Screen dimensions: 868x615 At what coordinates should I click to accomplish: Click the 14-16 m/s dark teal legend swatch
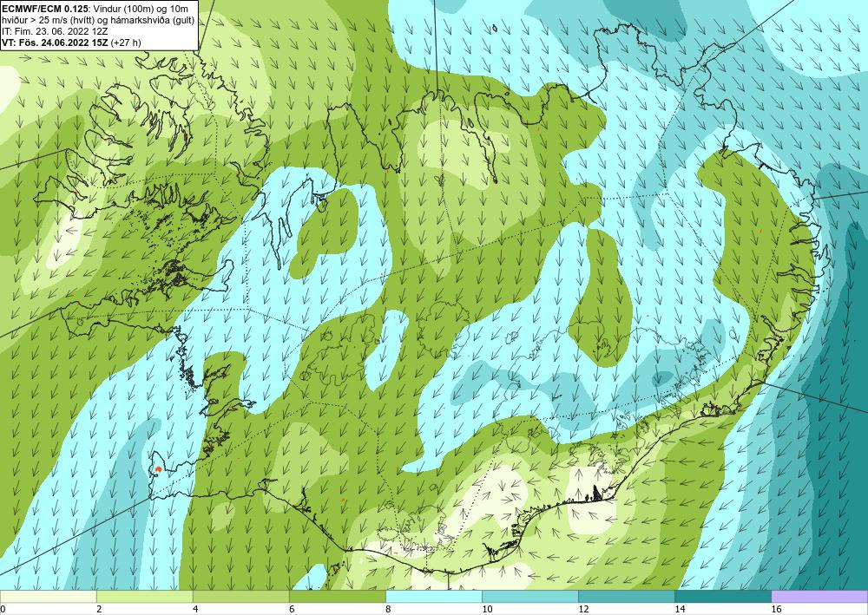722,596
